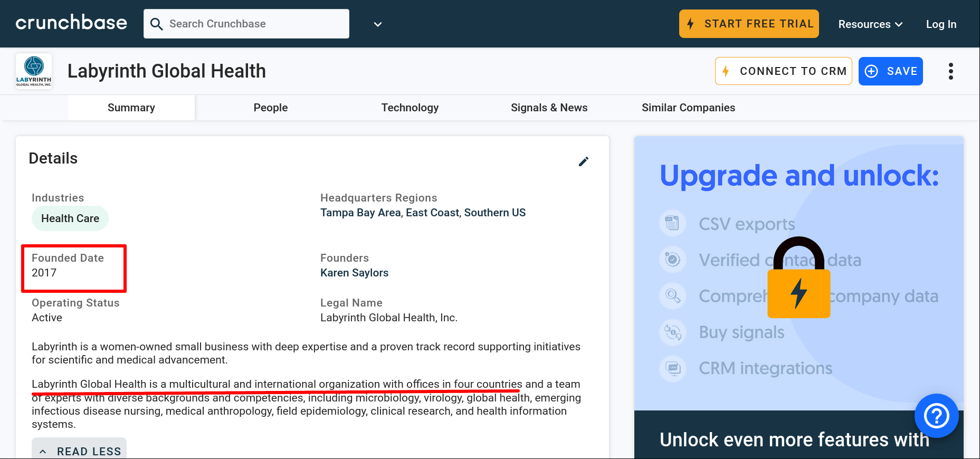Click the company data magnifier icon
The width and height of the screenshot is (980, 459).
click(x=672, y=295)
